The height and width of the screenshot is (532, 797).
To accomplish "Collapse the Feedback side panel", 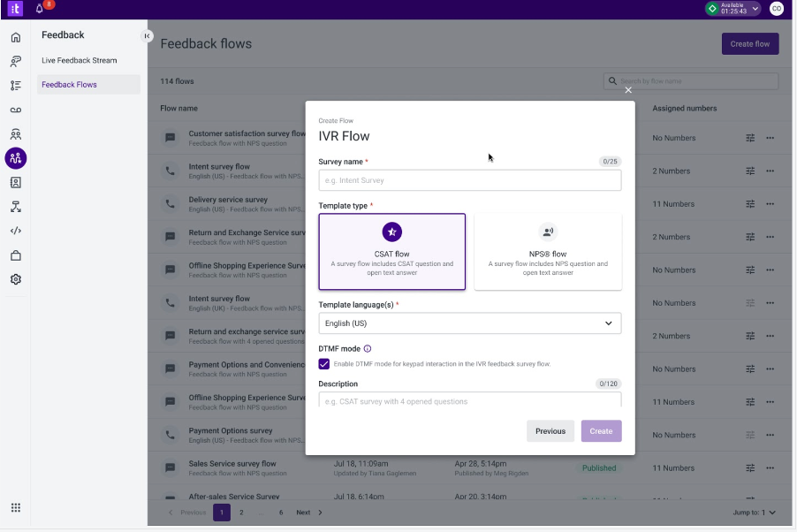I will (147, 35).
